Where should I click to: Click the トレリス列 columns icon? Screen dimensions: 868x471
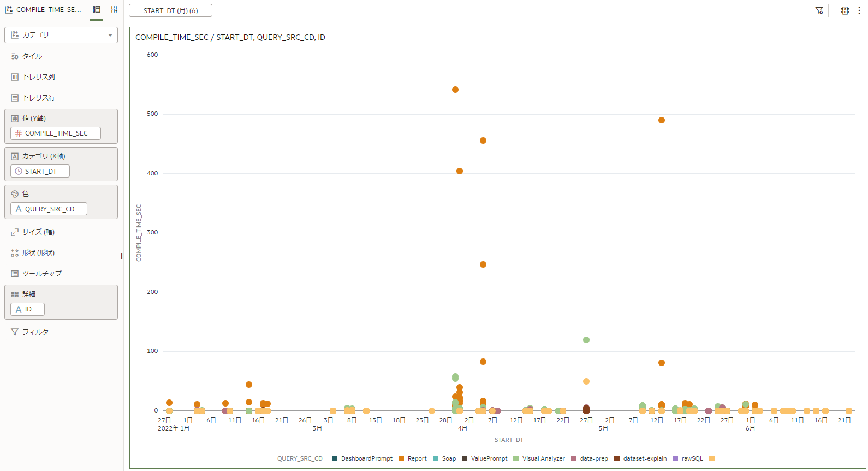(15, 77)
